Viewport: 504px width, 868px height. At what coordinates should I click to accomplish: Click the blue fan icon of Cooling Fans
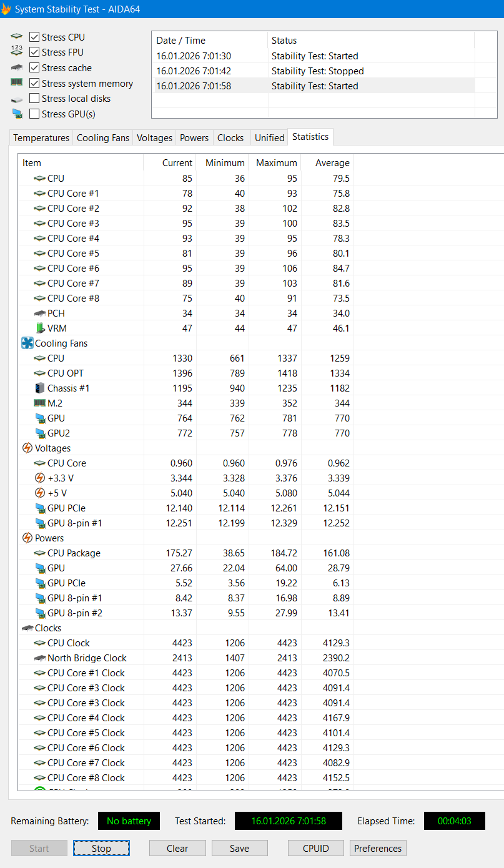[27, 343]
